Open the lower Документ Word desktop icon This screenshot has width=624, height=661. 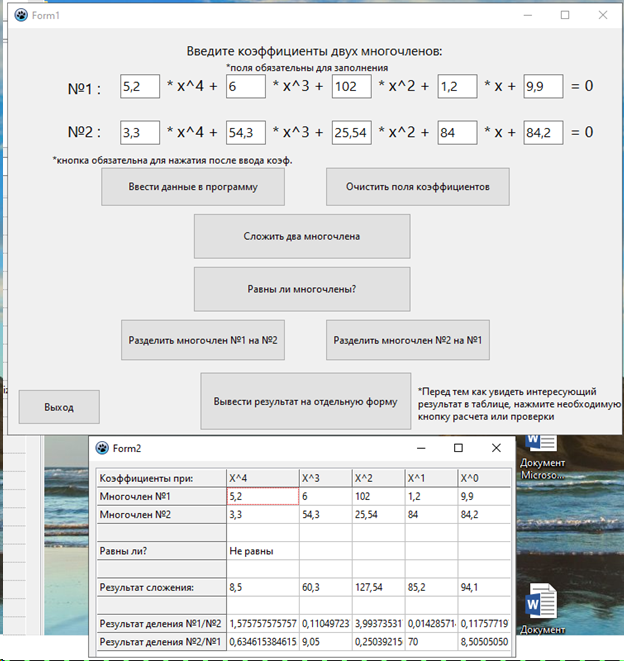coord(542,608)
